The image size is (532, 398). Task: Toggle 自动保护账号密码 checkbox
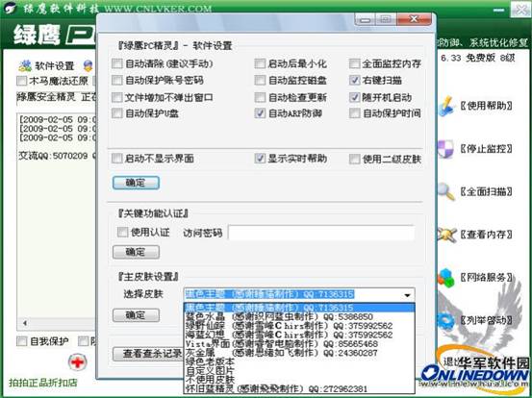[x=117, y=80]
